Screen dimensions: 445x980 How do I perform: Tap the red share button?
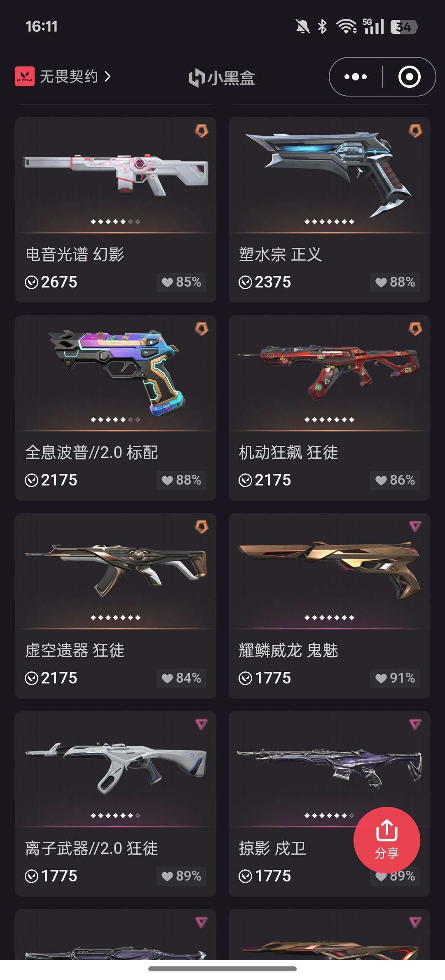coord(386,840)
